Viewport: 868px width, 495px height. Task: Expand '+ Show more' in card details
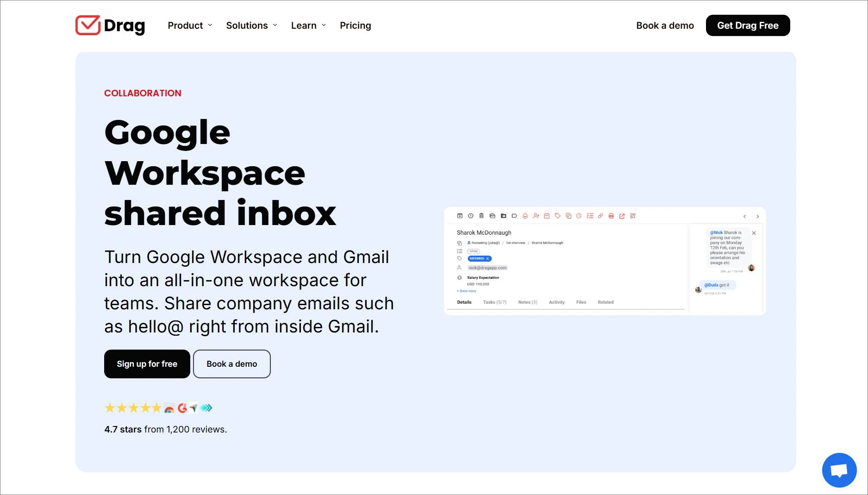pyautogui.click(x=467, y=291)
